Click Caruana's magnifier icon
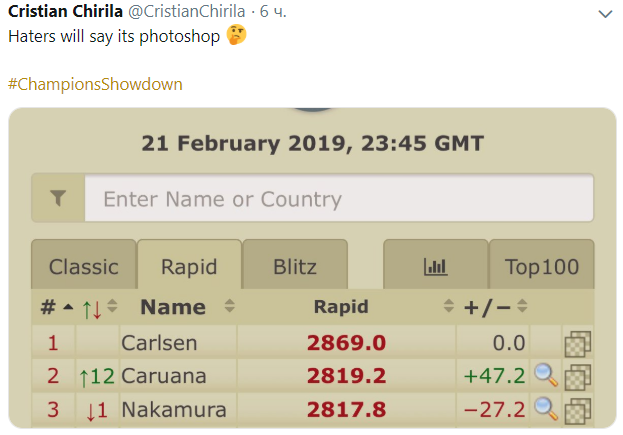The width and height of the screenshot is (623, 435). (x=545, y=375)
